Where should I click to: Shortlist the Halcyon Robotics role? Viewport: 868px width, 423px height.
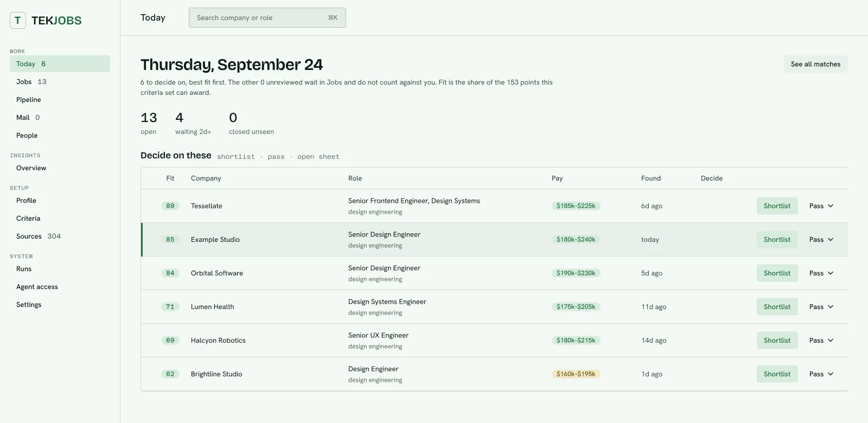(x=777, y=340)
